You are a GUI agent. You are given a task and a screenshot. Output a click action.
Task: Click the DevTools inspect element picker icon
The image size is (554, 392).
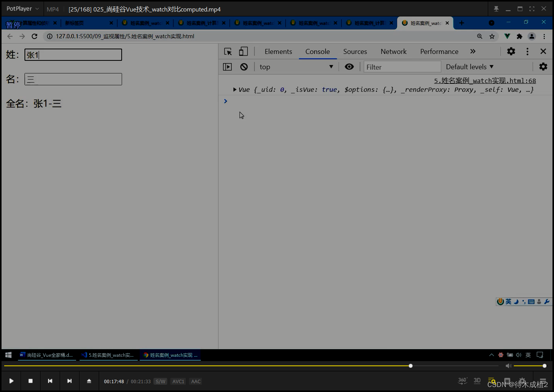228,52
